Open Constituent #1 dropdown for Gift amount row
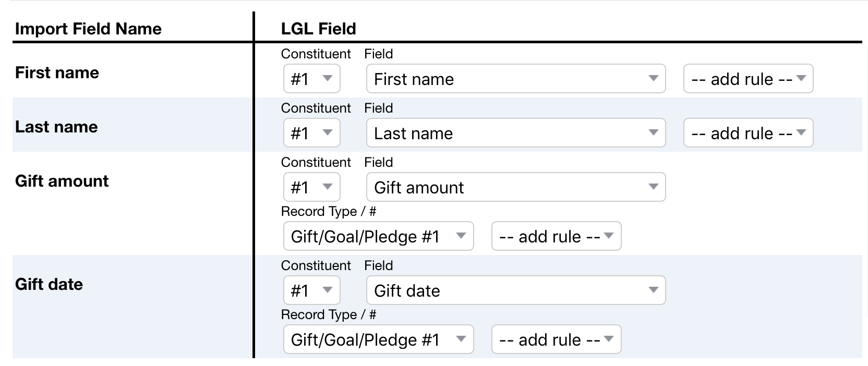 311,187
